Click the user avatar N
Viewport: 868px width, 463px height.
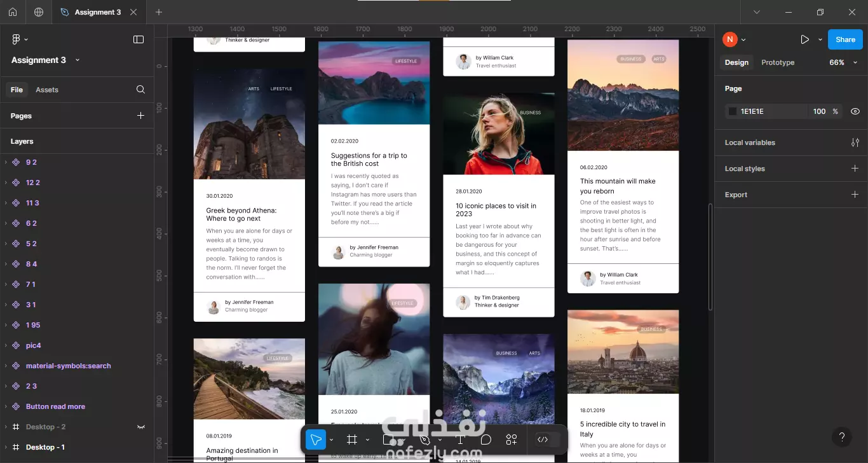(x=729, y=39)
